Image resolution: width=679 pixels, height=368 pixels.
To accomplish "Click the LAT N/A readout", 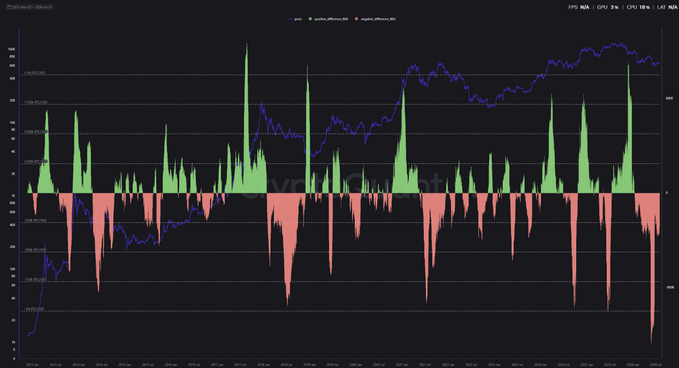I will [x=667, y=7].
